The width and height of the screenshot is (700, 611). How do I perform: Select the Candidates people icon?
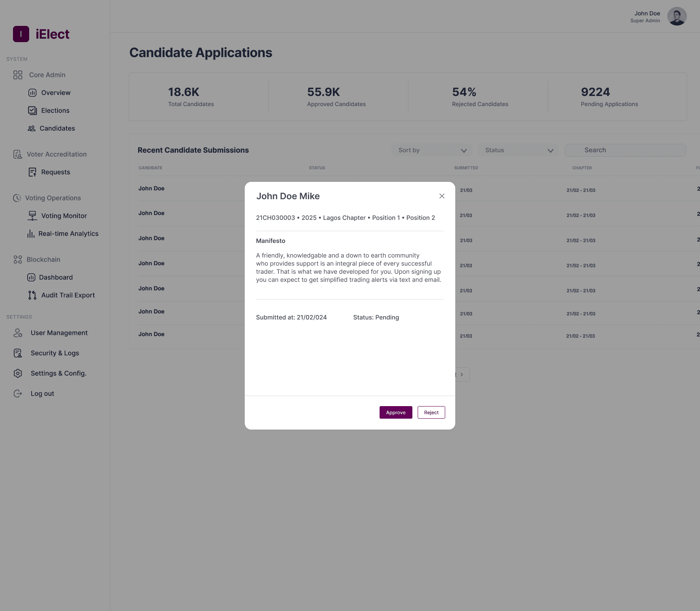(32, 128)
